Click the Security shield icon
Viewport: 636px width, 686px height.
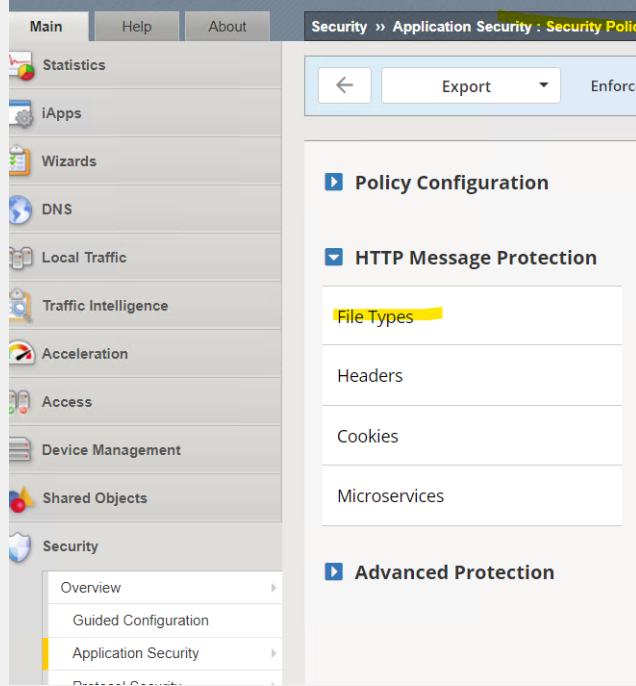pyautogui.click(x=21, y=547)
